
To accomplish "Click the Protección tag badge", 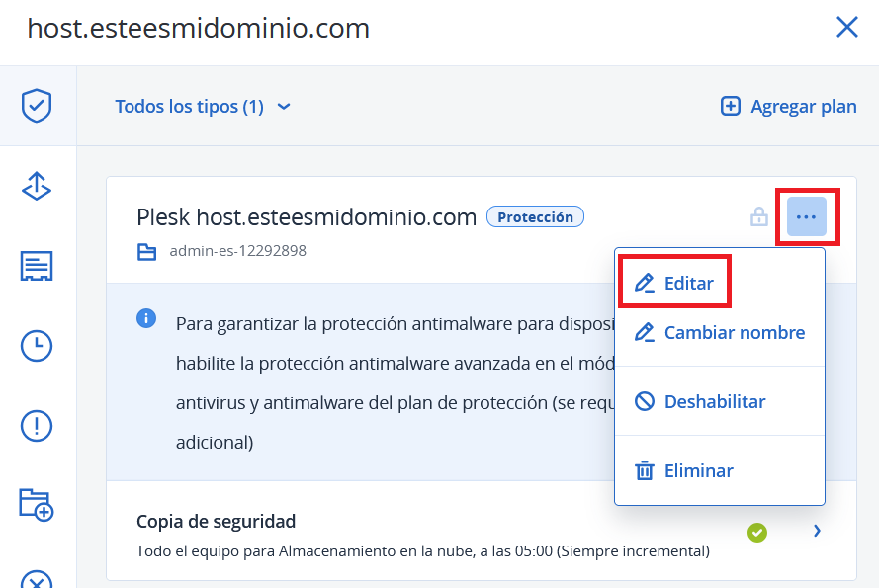I will 535,217.
